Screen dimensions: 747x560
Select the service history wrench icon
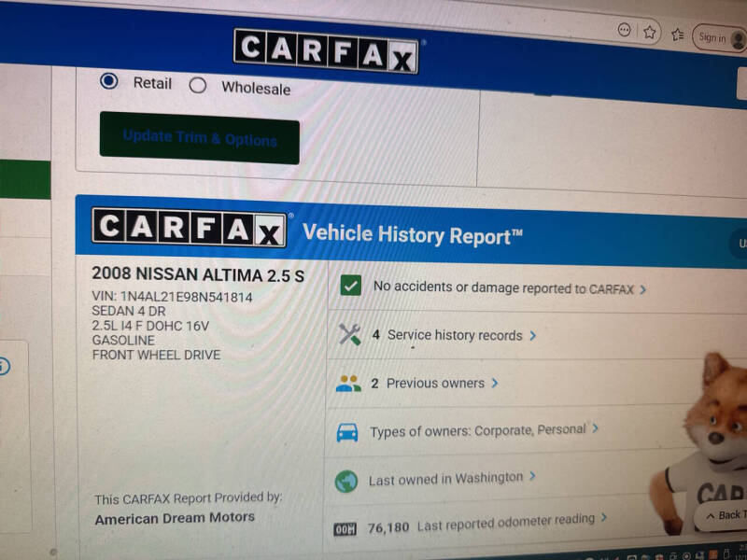[347, 332]
